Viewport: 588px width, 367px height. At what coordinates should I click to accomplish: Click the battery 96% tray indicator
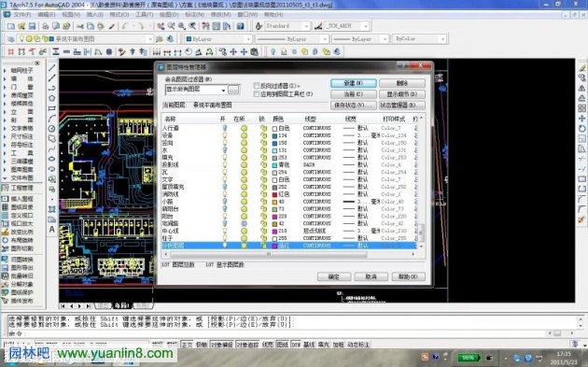tap(469, 358)
